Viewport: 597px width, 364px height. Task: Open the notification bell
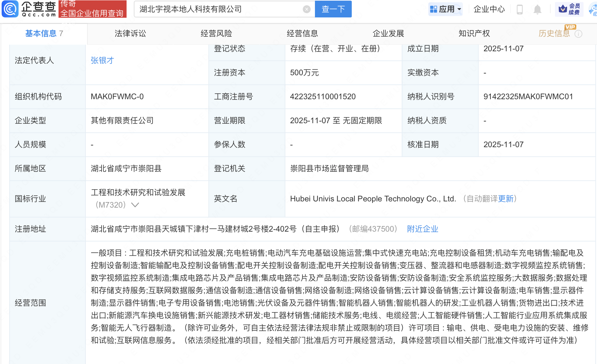tap(537, 9)
